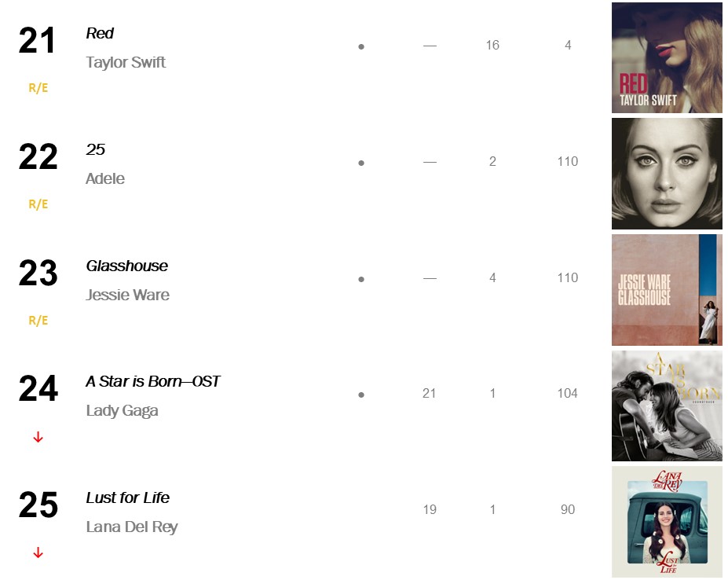The width and height of the screenshot is (728, 580).
Task: Open the Glasshouse album title link
Action: (x=126, y=266)
